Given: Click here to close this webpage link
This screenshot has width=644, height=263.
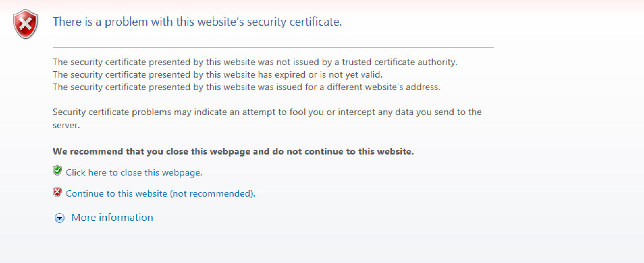Looking at the screenshot, I should click(134, 173).
